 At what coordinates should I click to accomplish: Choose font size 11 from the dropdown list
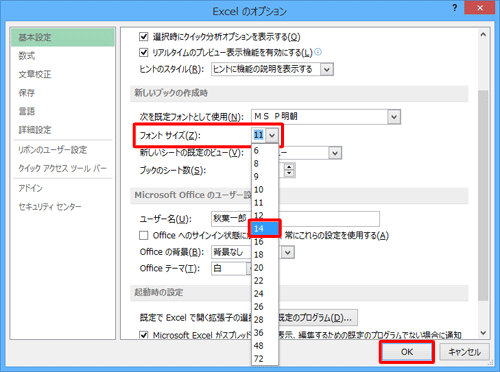point(265,202)
